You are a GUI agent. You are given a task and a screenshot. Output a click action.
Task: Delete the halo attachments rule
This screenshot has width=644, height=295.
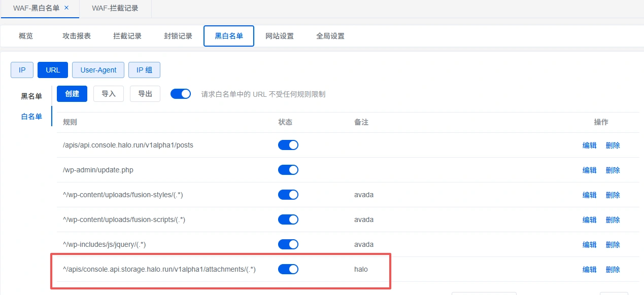pyautogui.click(x=613, y=269)
